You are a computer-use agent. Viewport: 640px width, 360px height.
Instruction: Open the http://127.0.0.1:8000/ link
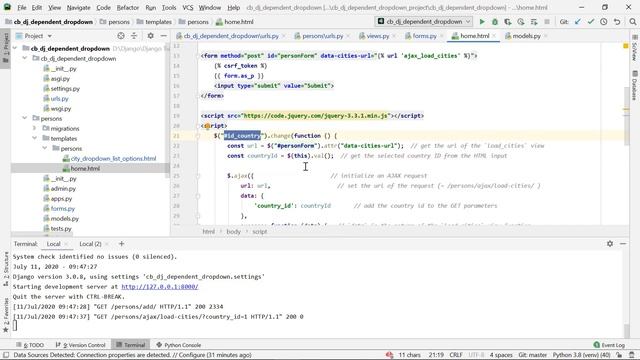(160, 287)
